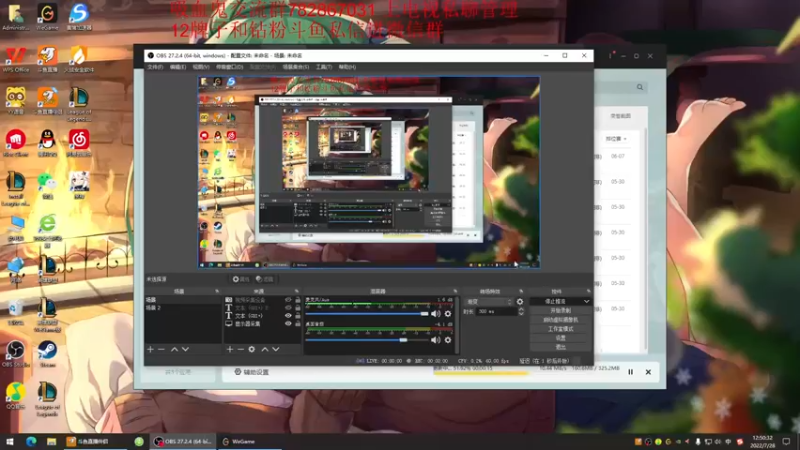Toggle lock on video capture device source
Viewport: 800px width, 450px height.
[x=298, y=300]
